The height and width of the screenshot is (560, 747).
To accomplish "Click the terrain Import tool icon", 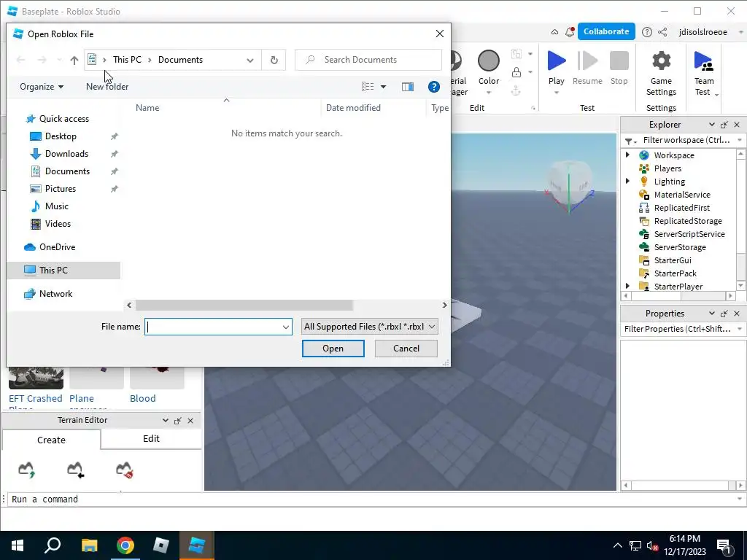I will click(75, 470).
